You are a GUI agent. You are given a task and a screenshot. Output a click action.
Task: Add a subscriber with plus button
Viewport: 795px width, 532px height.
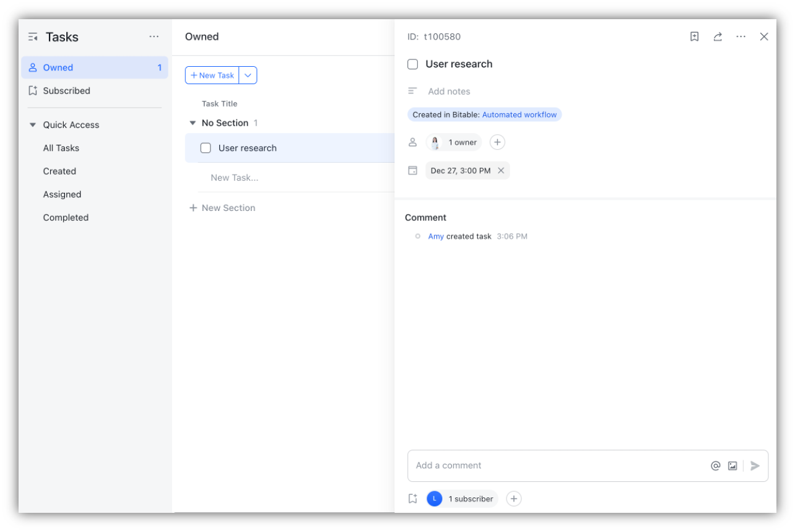coord(514,499)
